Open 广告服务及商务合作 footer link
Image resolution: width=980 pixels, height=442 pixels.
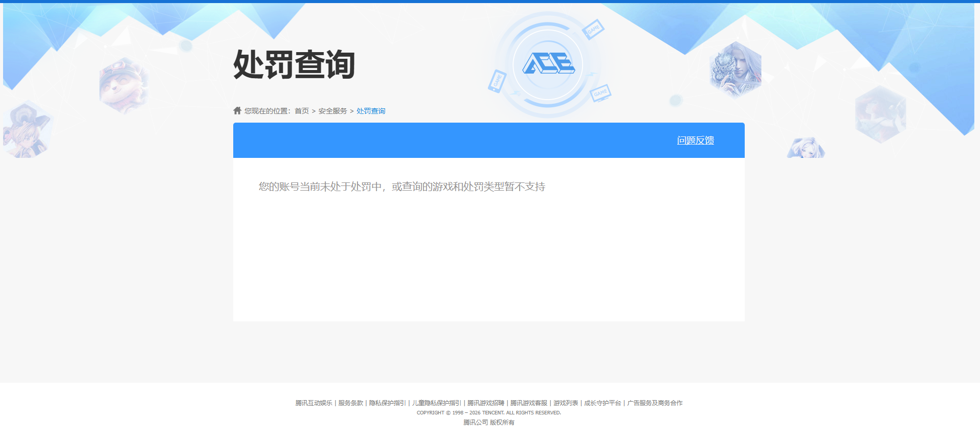click(655, 403)
